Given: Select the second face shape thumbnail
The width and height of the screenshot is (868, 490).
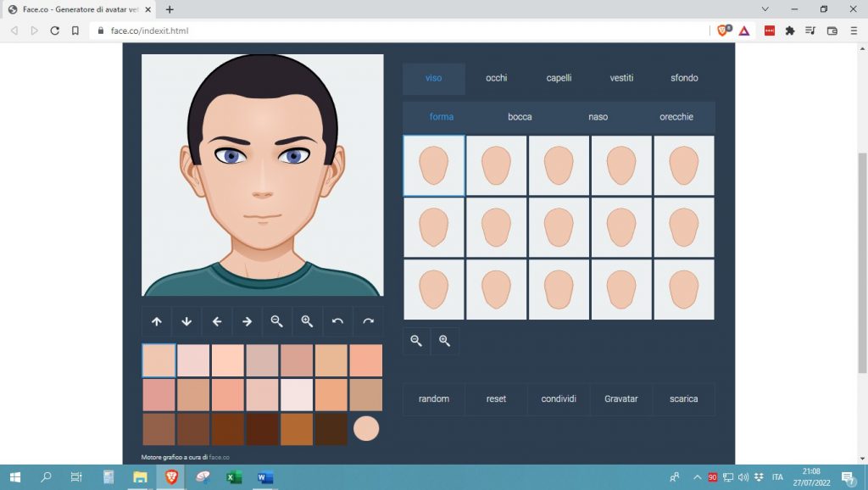Looking at the screenshot, I should point(496,165).
